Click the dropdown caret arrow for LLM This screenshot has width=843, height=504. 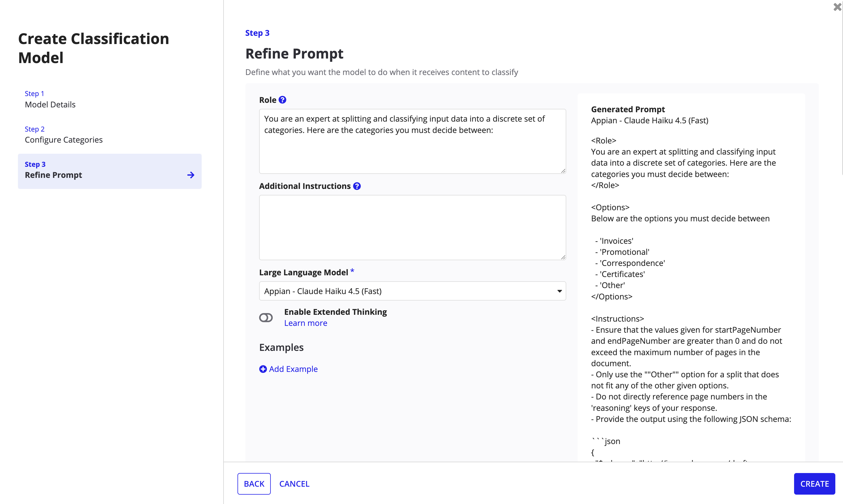point(559,291)
